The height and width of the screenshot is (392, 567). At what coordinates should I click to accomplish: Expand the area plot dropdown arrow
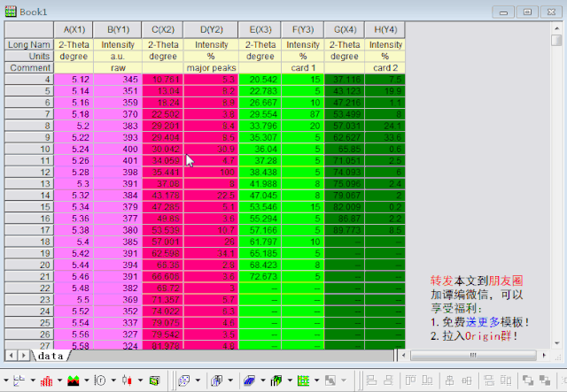tap(87, 381)
